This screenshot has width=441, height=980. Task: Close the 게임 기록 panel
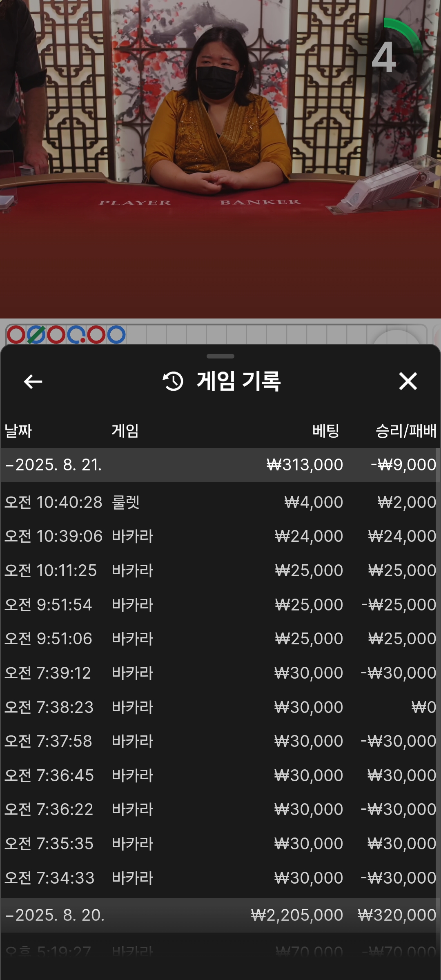point(408,381)
